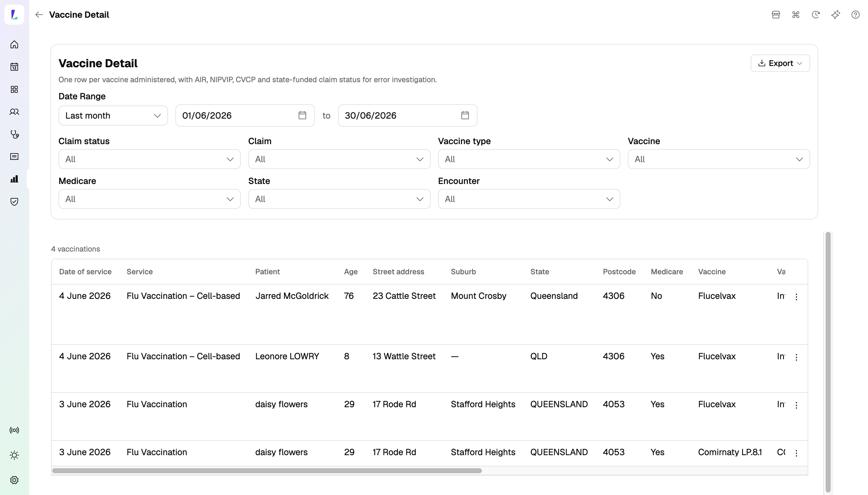
Task: Click the table's horizontal scrollbar
Action: tap(267, 471)
